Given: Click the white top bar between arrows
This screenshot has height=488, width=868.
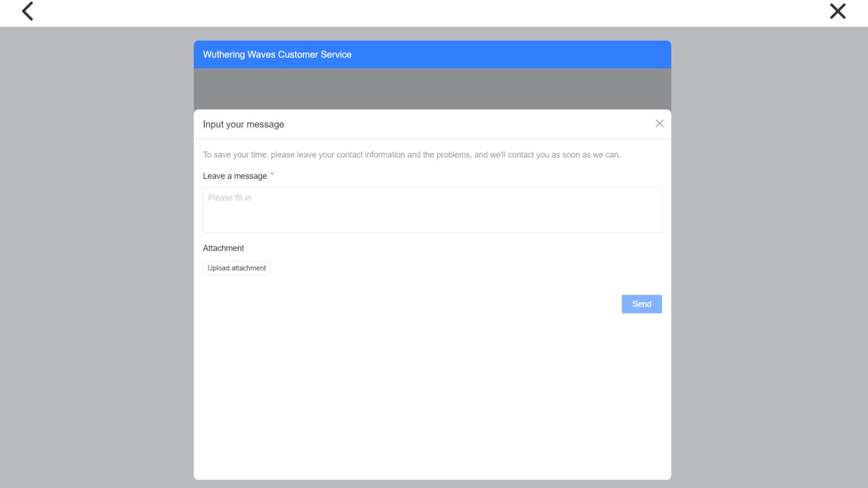Looking at the screenshot, I should 432,13.
